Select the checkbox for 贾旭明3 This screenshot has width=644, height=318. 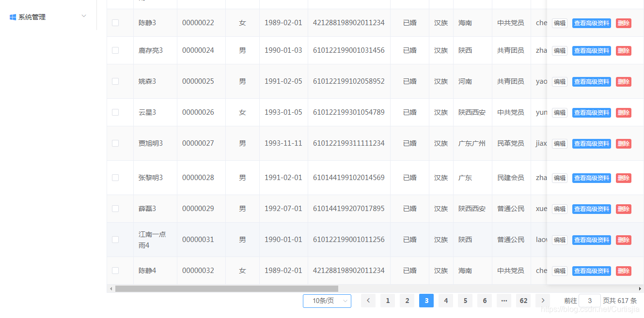(x=115, y=143)
